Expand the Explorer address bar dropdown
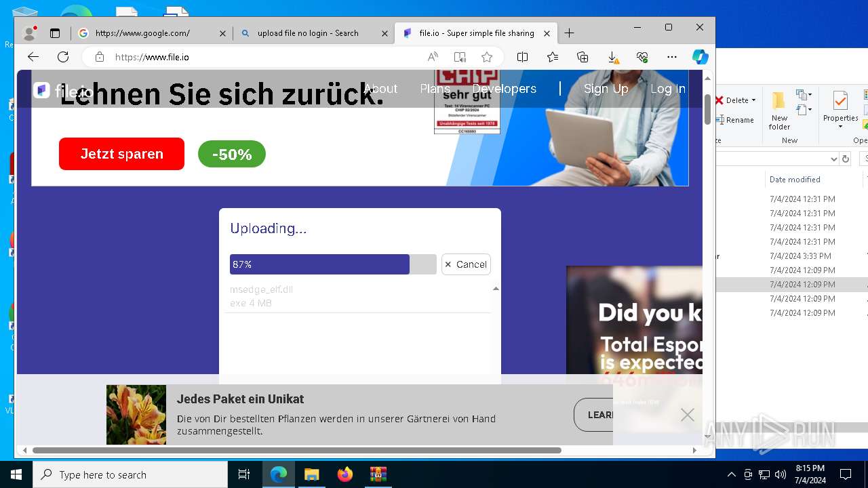868x488 pixels. coord(834,159)
